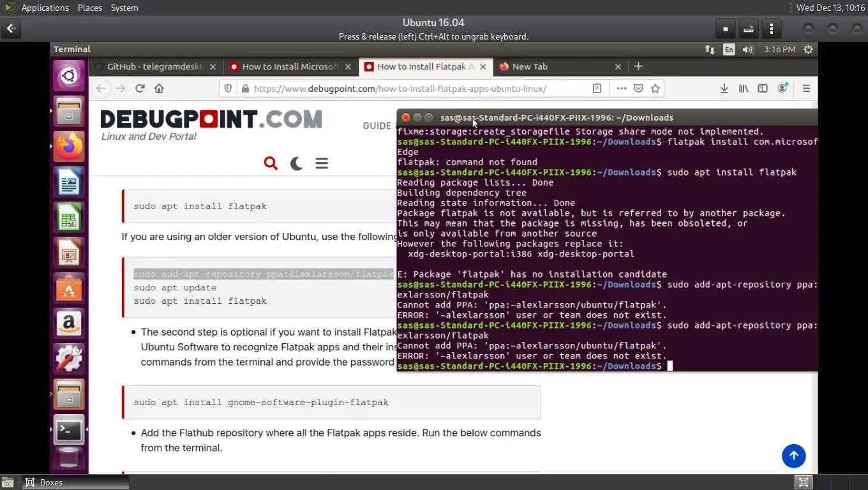Open Firefox hamburger application menu
Screen dimensions: 868x490
tap(806, 89)
